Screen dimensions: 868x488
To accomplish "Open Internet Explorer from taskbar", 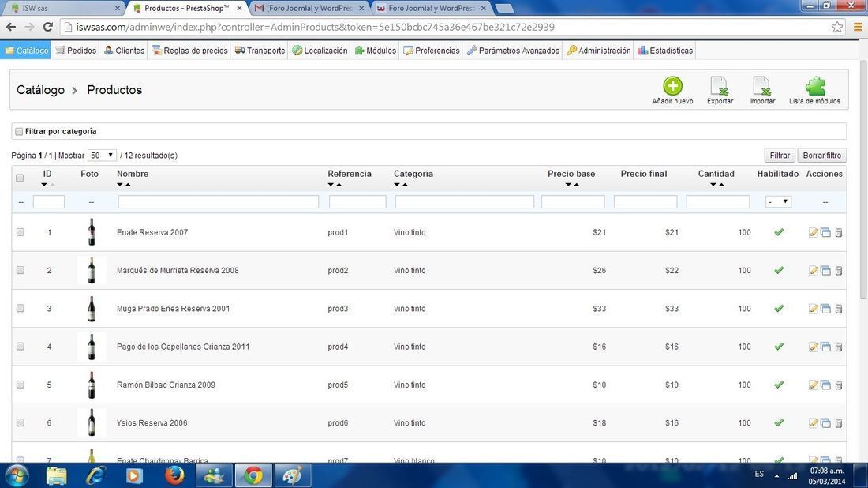I will pos(95,475).
